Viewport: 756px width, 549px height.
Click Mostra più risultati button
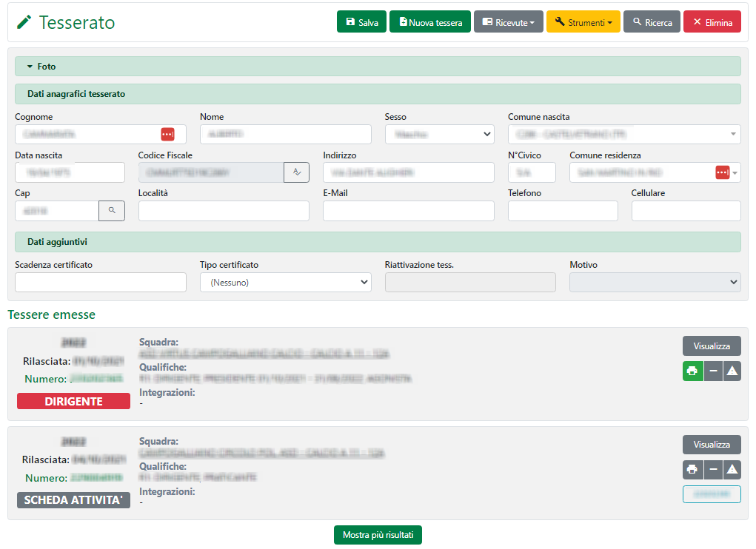tap(378, 535)
